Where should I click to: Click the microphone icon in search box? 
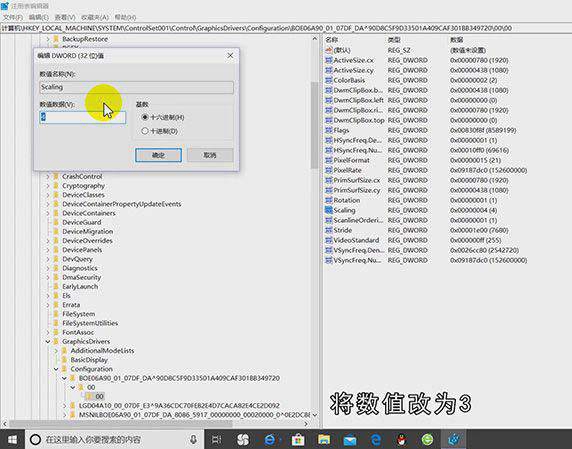pyautogui.click(x=193, y=440)
